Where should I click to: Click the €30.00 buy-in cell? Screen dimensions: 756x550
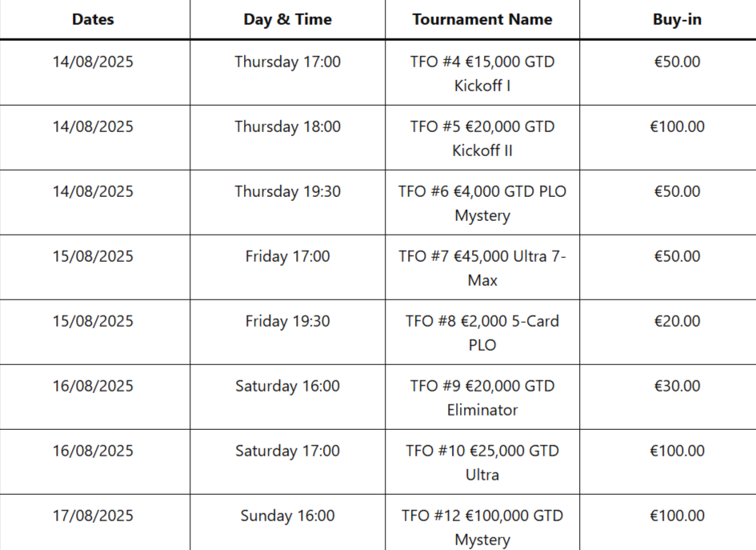coord(677,386)
